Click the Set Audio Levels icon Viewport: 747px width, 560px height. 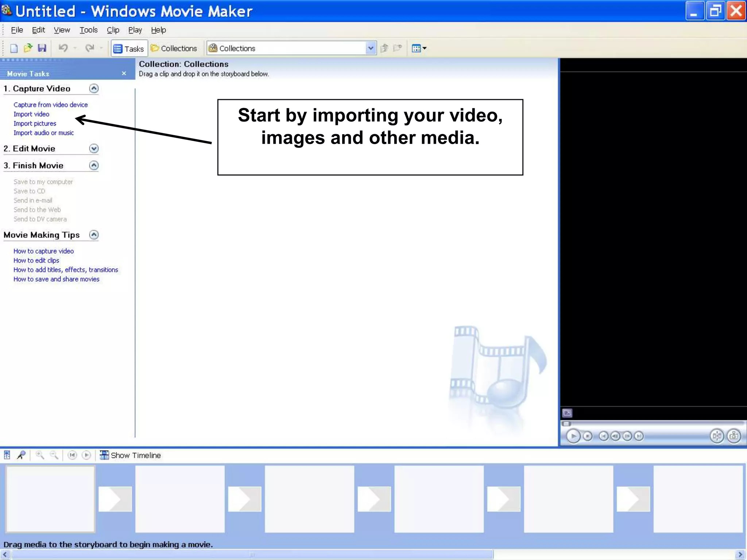click(x=7, y=455)
